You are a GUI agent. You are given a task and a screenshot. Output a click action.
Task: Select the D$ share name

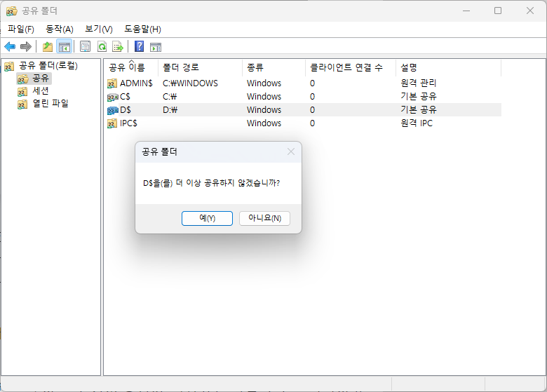(x=126, y=110)
